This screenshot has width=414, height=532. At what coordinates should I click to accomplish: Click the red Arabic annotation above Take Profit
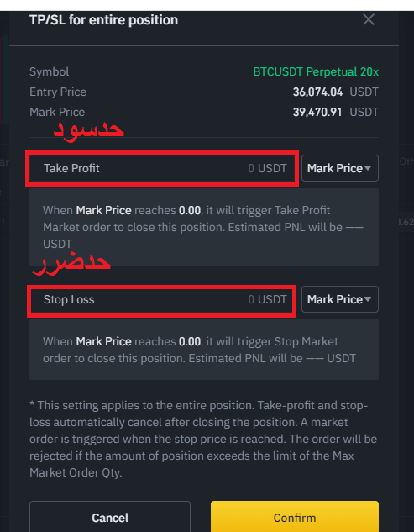point(88,130)
